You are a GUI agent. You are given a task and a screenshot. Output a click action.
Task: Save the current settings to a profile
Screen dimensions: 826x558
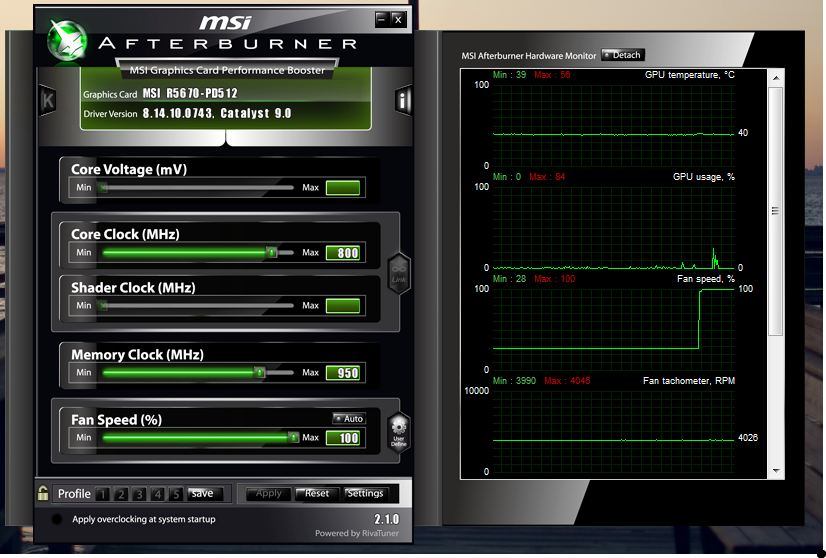click(x=204, y=494)
